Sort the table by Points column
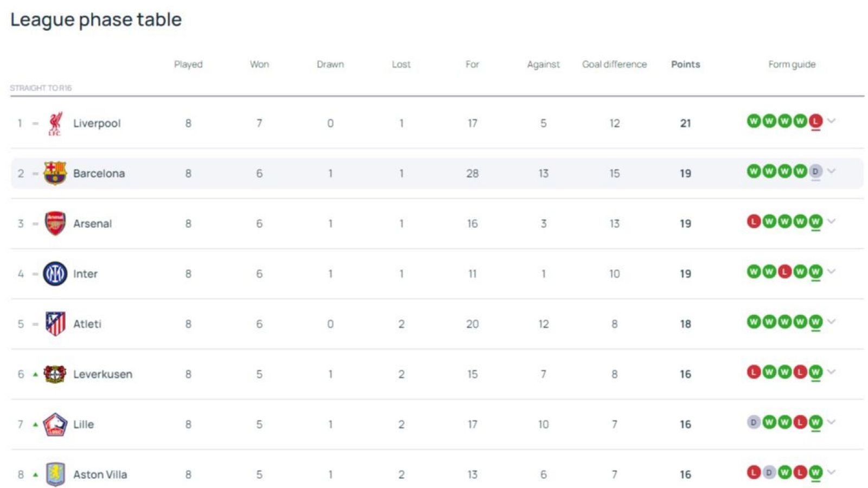The height and width of the screenshot is (488, 868). pos(685,64)
